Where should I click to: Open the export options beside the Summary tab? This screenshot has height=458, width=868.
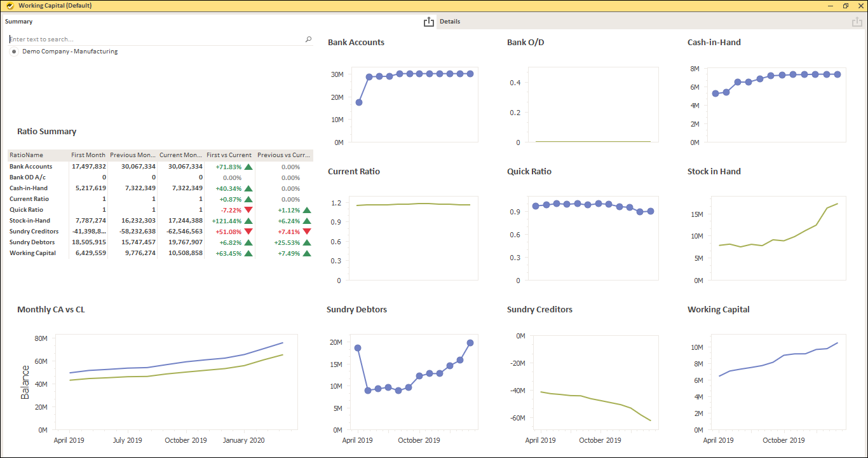coord(429,21)
